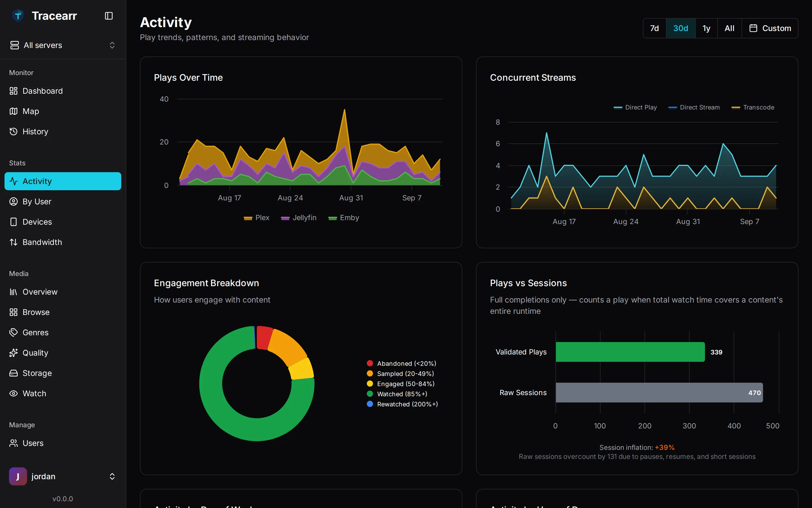
Task: Open Storage in the Media section
Action: (63, 373)
